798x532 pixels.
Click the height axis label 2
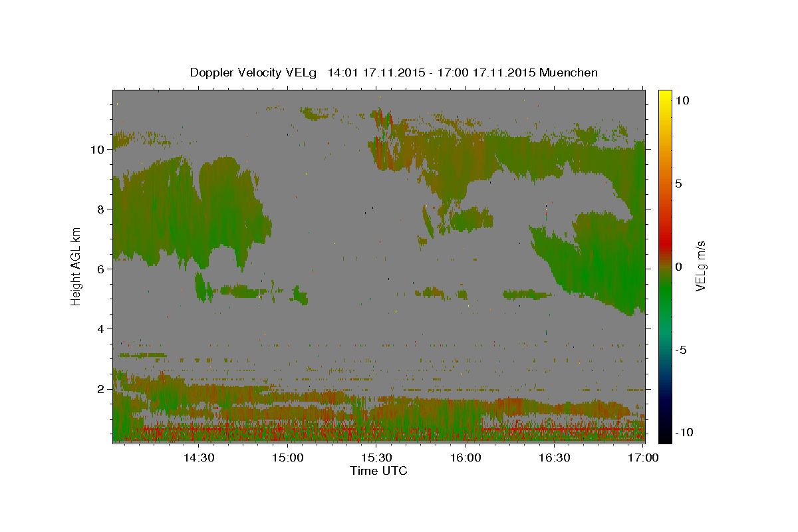coord(101,388)
